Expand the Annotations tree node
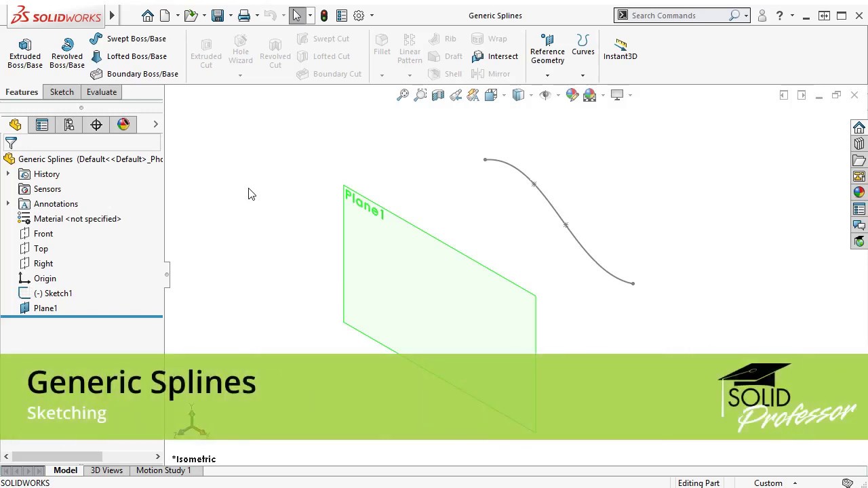Image resolution: width=868 pixels, height=488 pixels. pyautogui.click(x=8, y=204)
